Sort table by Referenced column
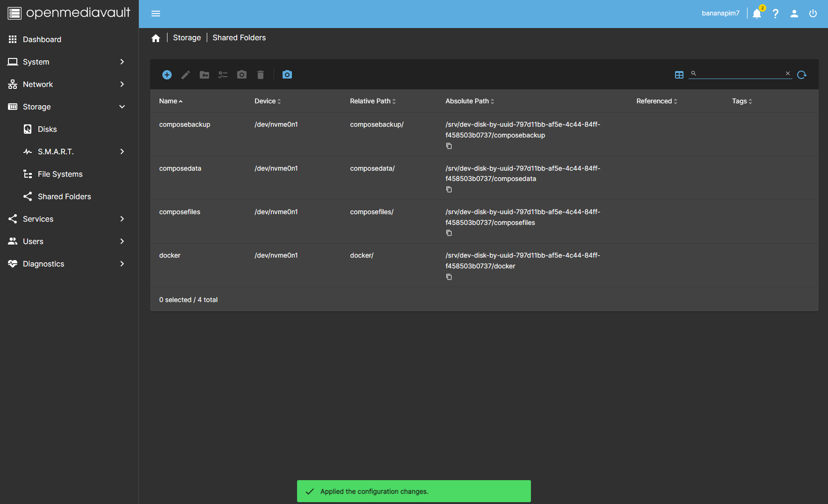The image size is (828, 504). pos(657,101)
